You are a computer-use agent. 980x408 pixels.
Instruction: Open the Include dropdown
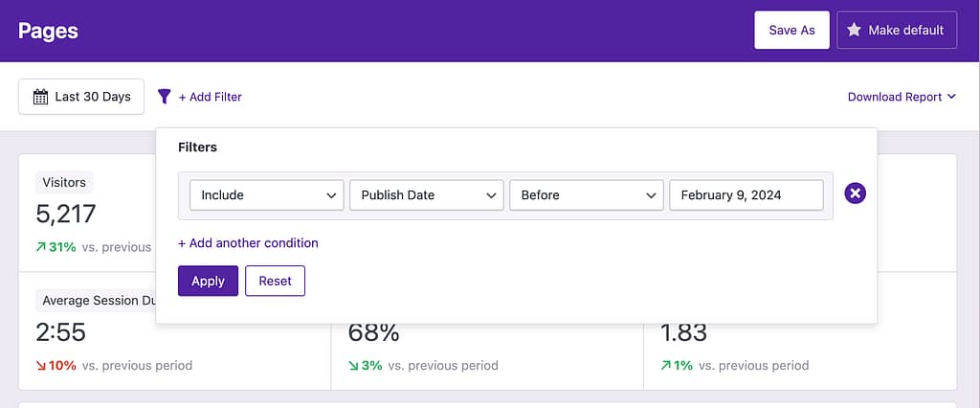click(x=267, y=195)
